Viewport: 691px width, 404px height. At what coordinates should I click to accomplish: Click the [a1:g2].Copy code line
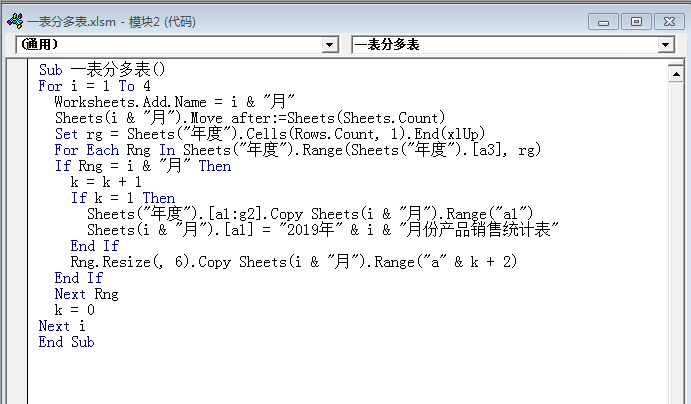pyautogui.click(x=310, y=214)
